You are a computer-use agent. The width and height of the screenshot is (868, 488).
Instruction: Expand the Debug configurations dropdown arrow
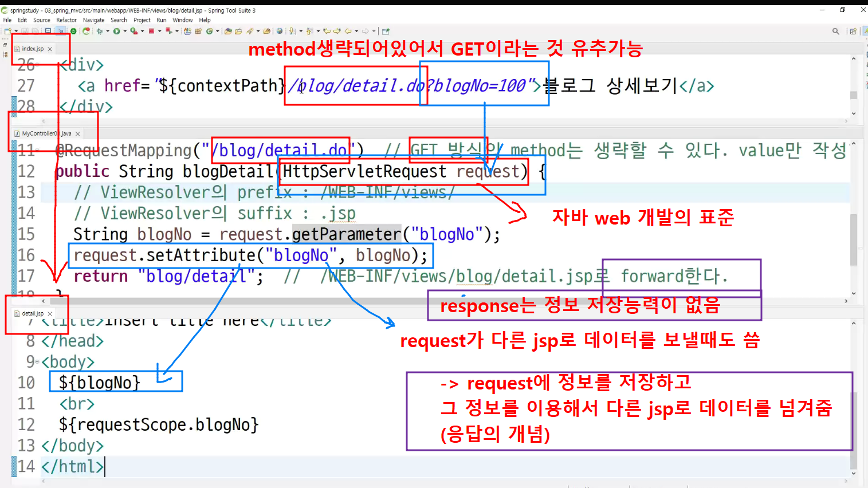(x=108, y=31)
